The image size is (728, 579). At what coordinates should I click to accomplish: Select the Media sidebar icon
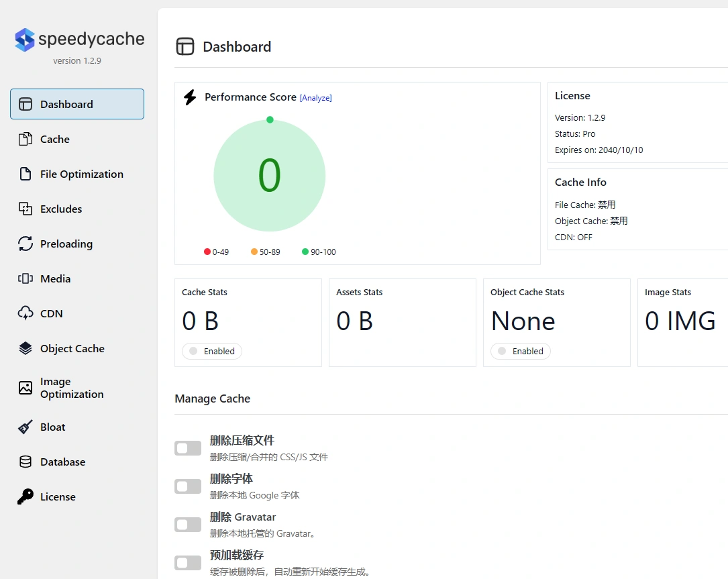24,278
